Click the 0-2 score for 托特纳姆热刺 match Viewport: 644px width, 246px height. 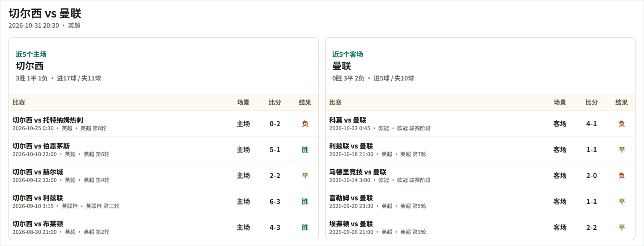pyautogui.click(x=275, y=123)
